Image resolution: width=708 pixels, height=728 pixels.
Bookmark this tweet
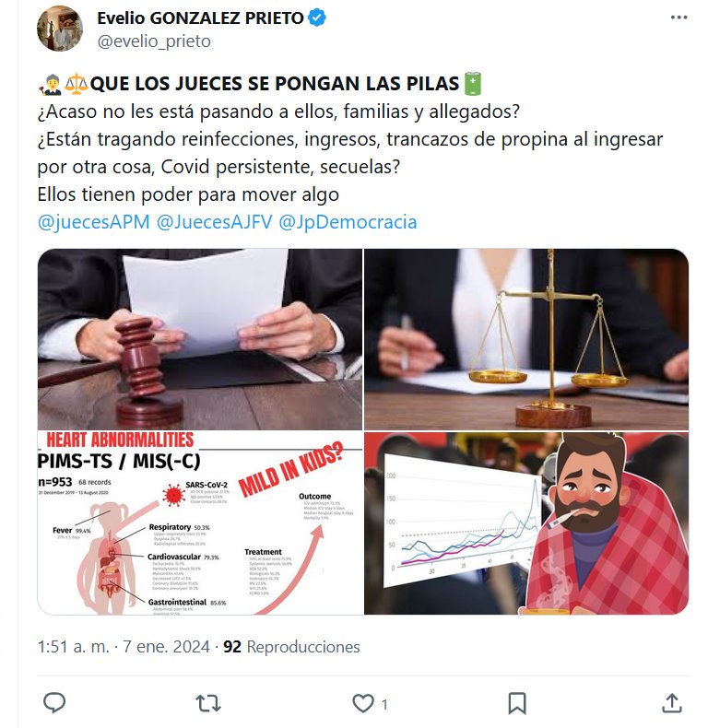point(517,703)
